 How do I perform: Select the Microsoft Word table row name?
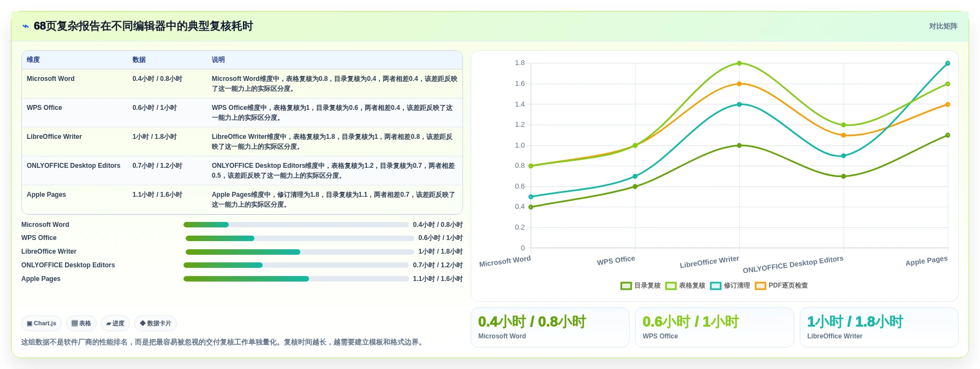coord(51,79)
